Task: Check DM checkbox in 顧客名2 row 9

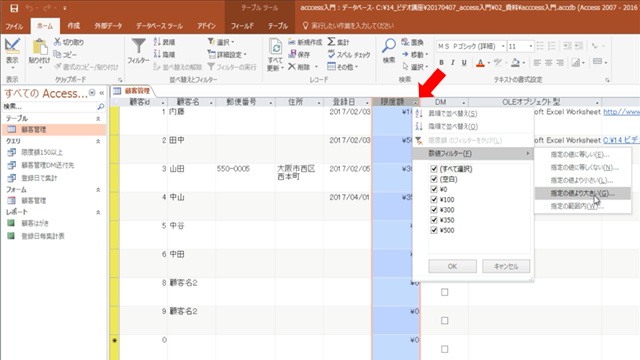Action: (x=444, y=321)
